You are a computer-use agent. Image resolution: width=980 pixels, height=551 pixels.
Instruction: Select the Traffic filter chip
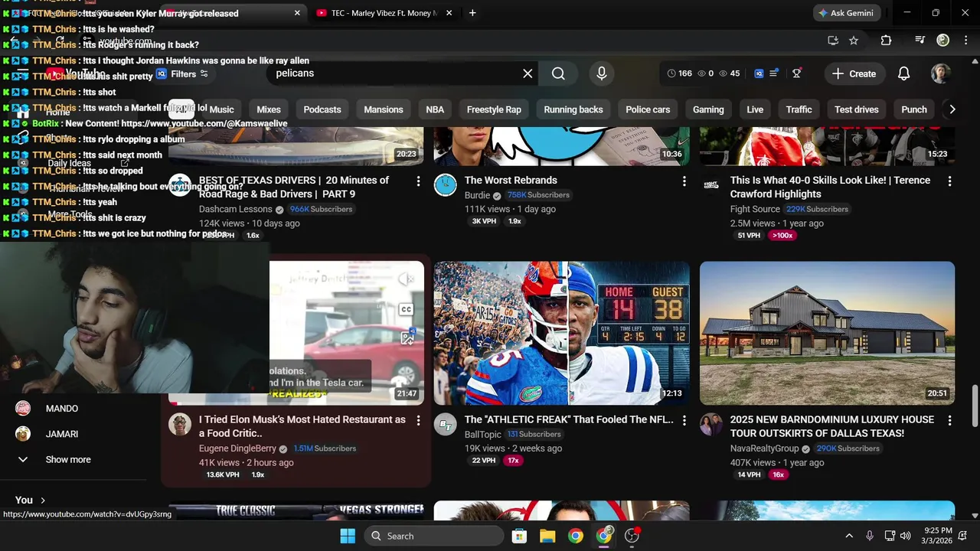pyautogui.click(x=799, y=109)
